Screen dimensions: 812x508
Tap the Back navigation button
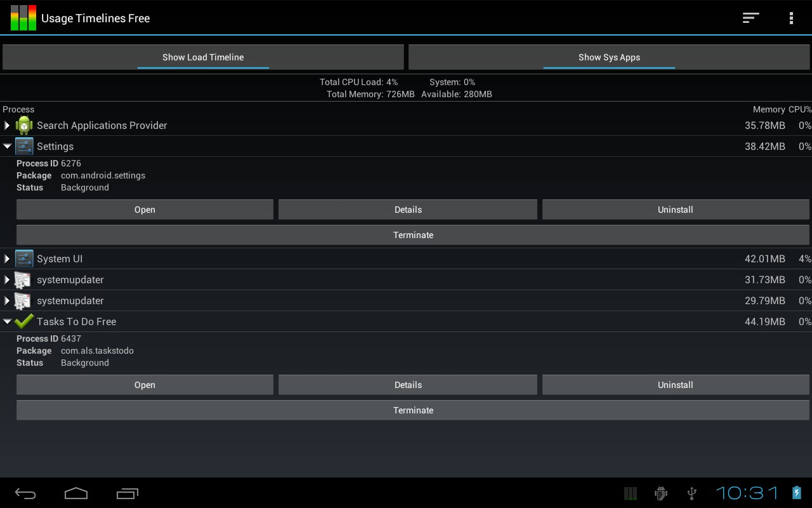pos(25,493)
